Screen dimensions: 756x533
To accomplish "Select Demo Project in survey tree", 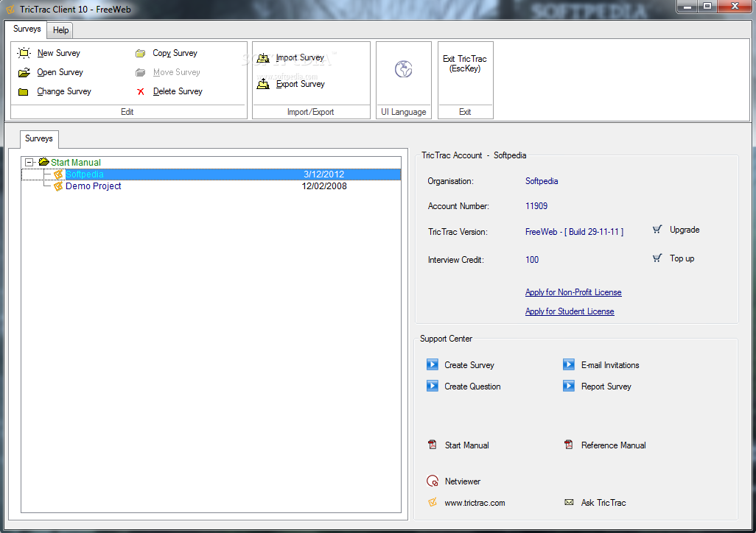I will (94, 186).
